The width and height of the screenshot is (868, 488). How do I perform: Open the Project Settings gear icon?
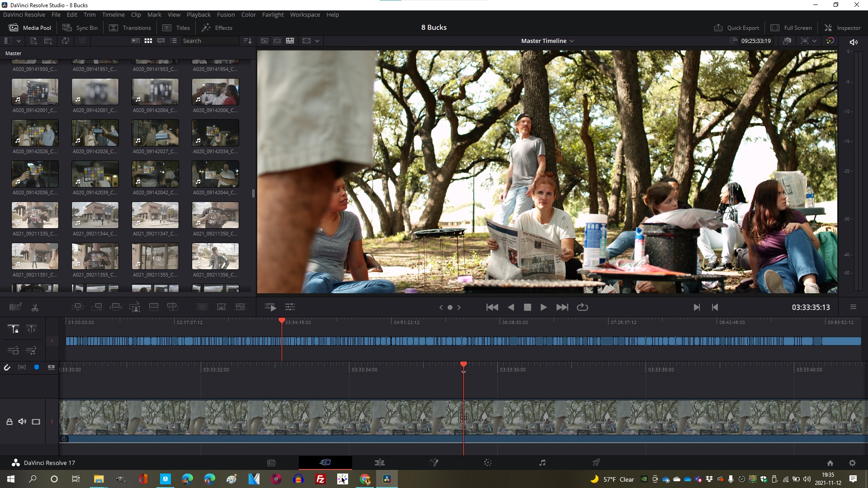[x=852, y=463]
